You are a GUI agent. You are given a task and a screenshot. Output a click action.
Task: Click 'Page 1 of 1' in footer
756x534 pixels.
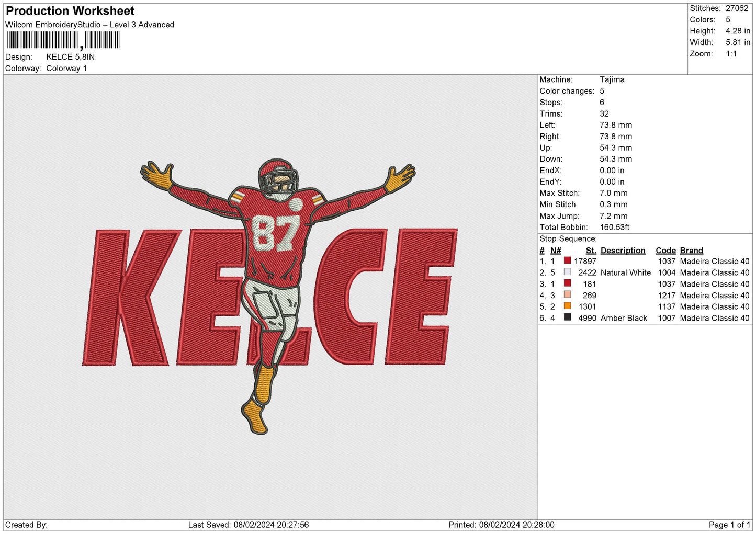(x=730, y=525)
